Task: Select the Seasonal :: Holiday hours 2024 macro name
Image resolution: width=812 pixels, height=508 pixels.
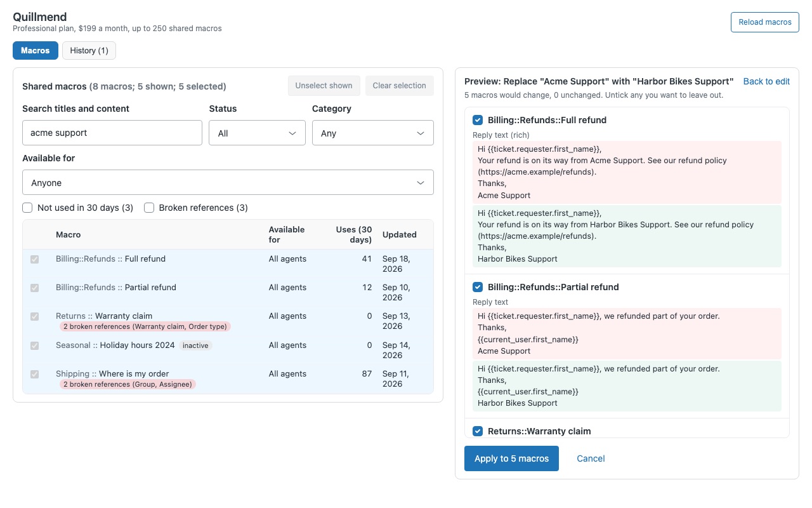Action: click(115, 345)
